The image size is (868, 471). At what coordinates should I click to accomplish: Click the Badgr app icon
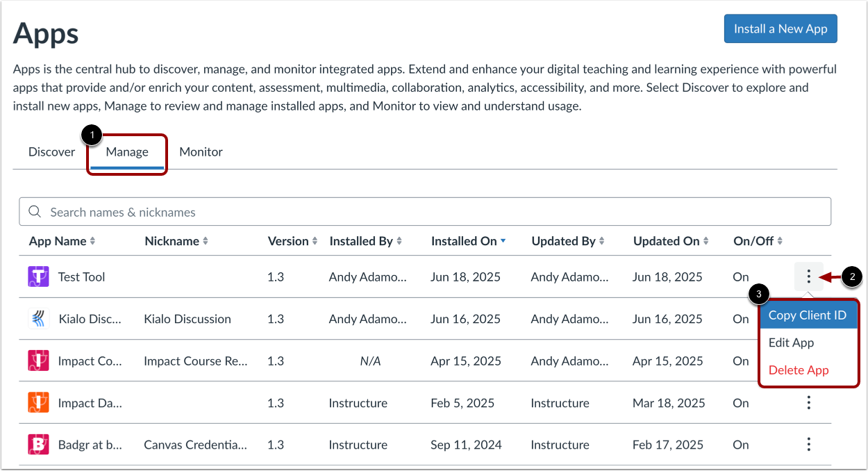[x=39, y=445]
